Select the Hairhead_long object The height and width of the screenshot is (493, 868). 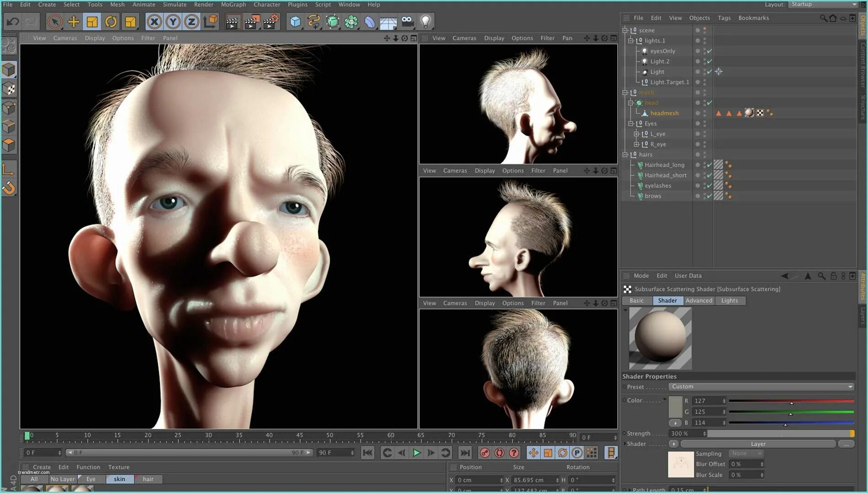click(x=664, y=165)
